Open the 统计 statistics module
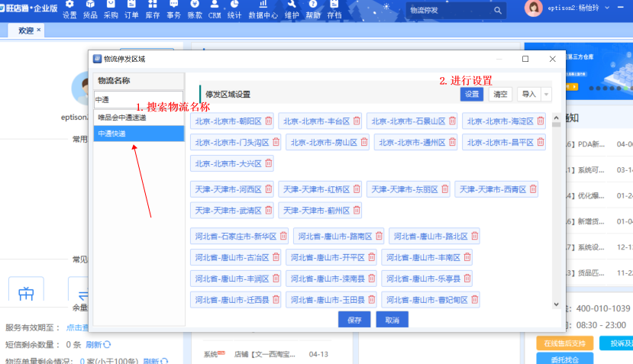The image size is (633, 364). (234, 9)
